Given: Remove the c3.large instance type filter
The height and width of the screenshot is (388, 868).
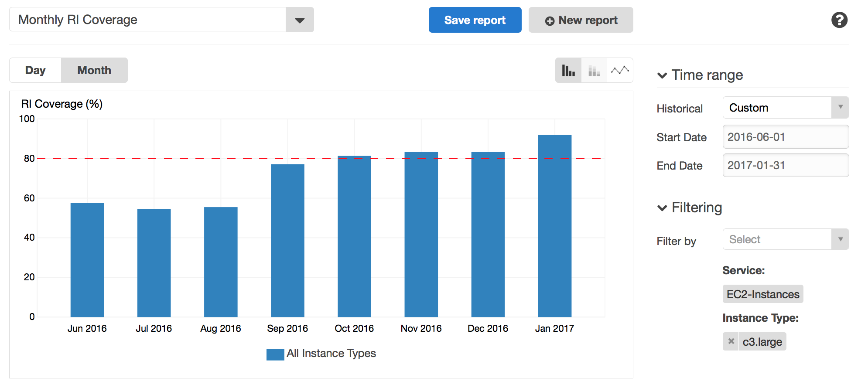Looking at the screenshot, I should pyautogui.click(x=731, y=341).
